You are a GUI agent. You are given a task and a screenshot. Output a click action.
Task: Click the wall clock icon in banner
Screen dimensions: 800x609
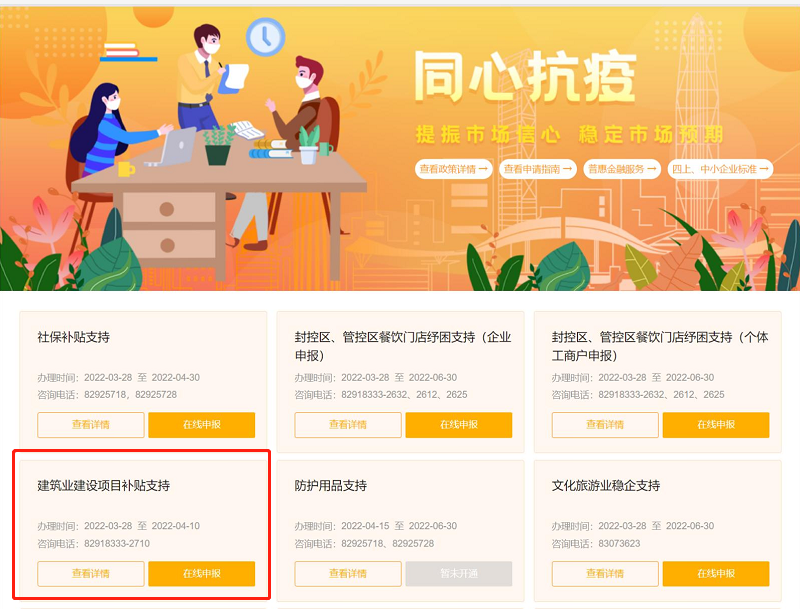pos(265,37)
